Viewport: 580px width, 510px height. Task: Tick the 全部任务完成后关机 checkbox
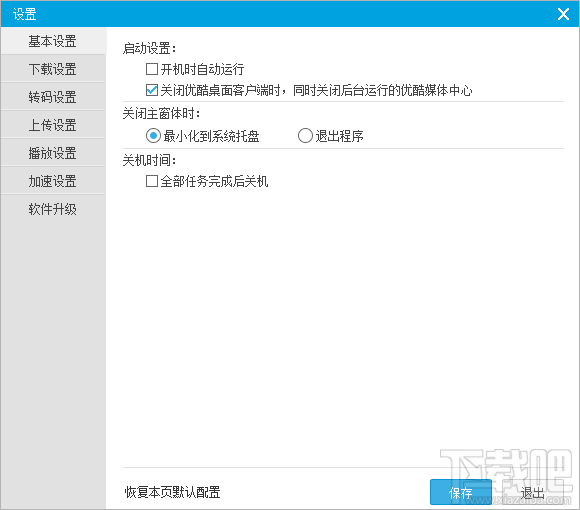pyautogui.click(x=152, y=181)
